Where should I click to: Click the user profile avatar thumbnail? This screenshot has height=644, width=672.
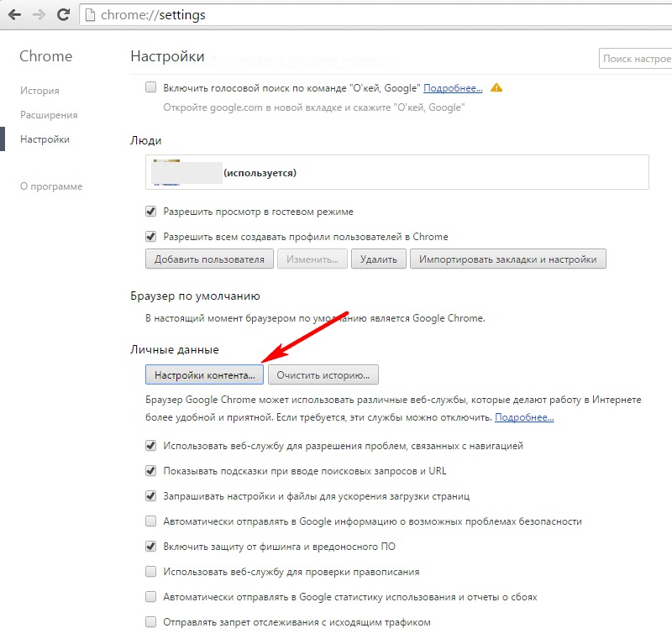click(165, 172)
